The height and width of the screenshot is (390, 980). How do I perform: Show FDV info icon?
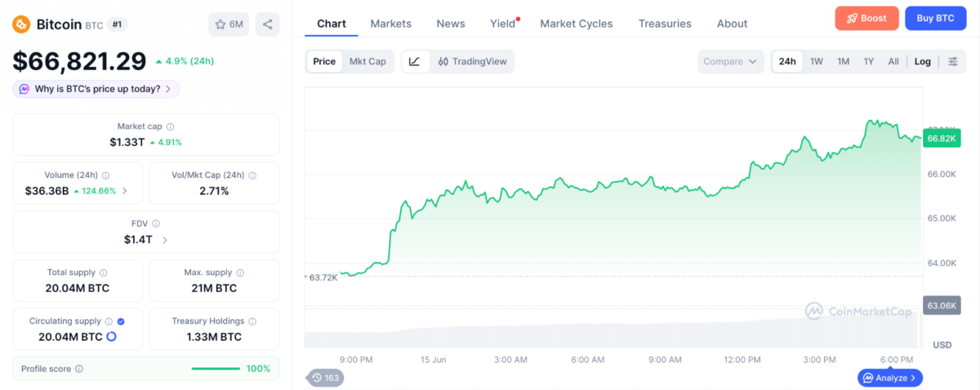[x=156, y=224]
